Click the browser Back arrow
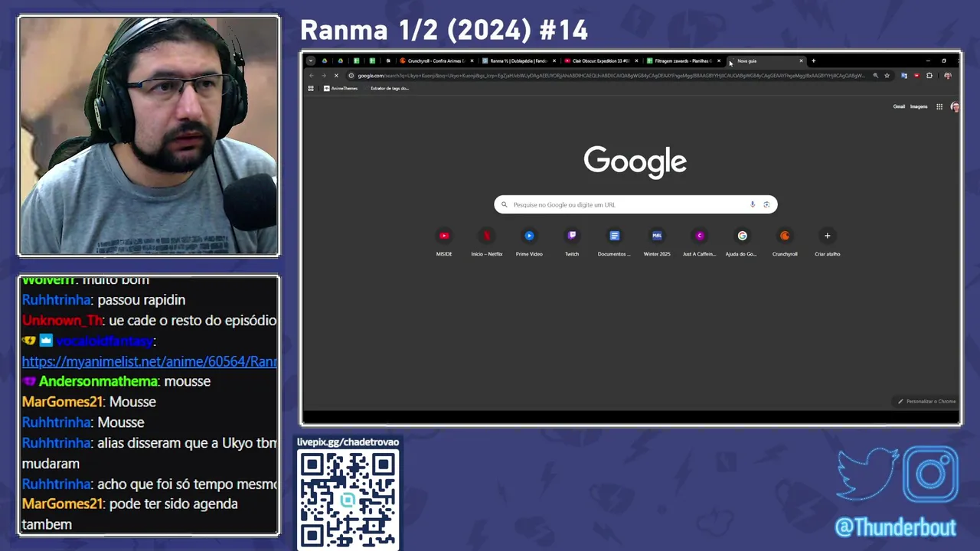The image size is (980, 551). point(311,76)
